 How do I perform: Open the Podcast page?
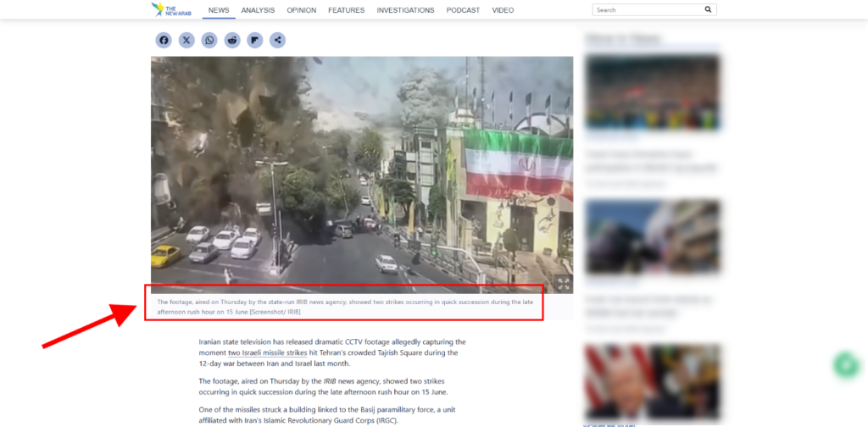coord(463,10)
